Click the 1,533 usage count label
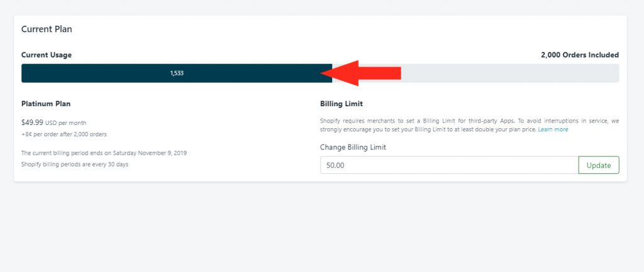This screenshot has width=644, height=272. click(177, 73)
